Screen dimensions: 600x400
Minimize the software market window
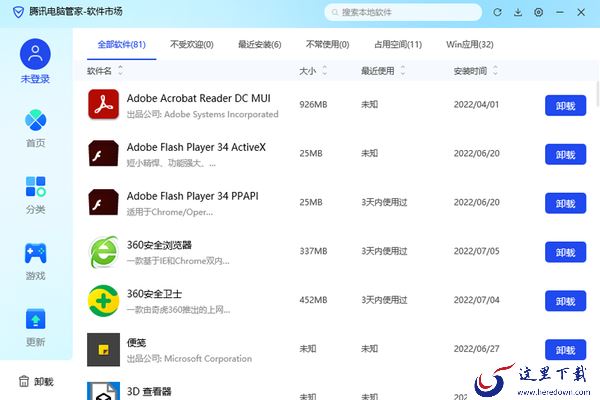560,12
